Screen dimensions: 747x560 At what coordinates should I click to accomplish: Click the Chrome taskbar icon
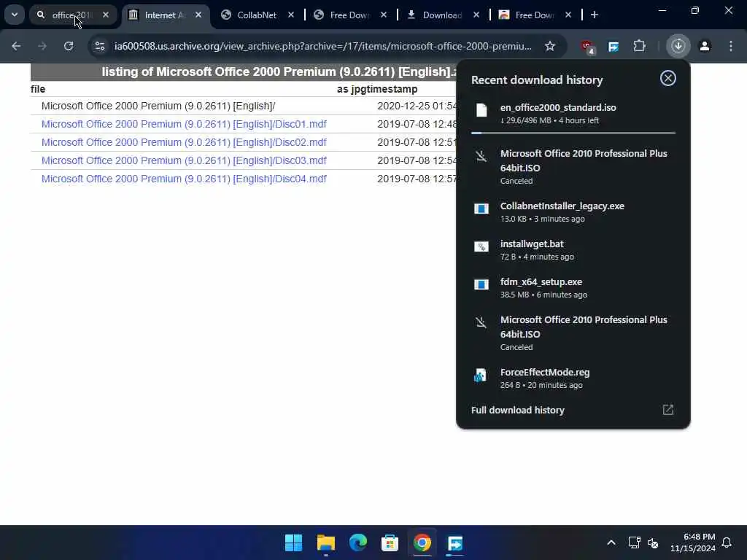click(422, 542)
